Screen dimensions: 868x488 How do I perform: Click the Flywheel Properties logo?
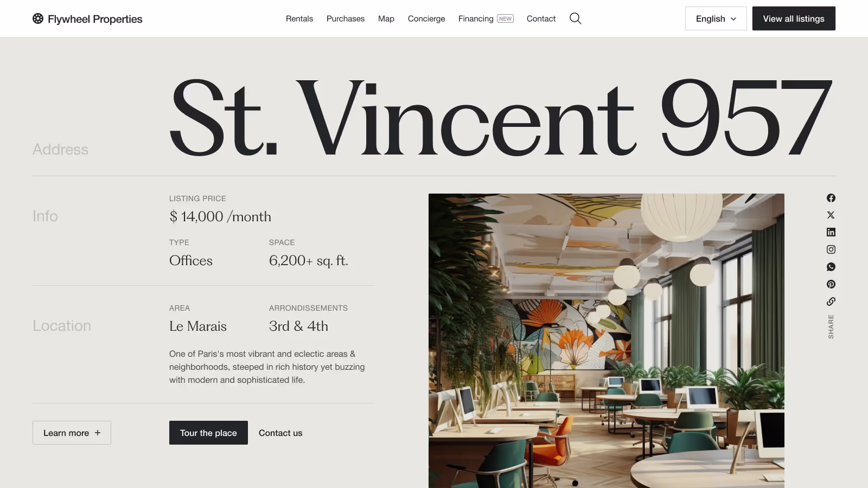click(87, 19)
